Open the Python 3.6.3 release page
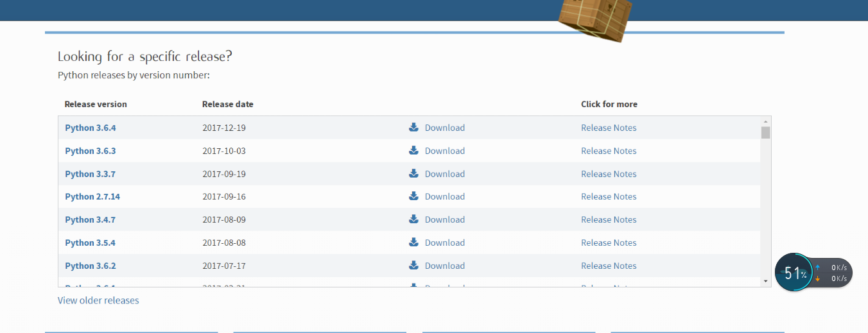The height and width of the screenshot is (333, 868). point(91,151)
